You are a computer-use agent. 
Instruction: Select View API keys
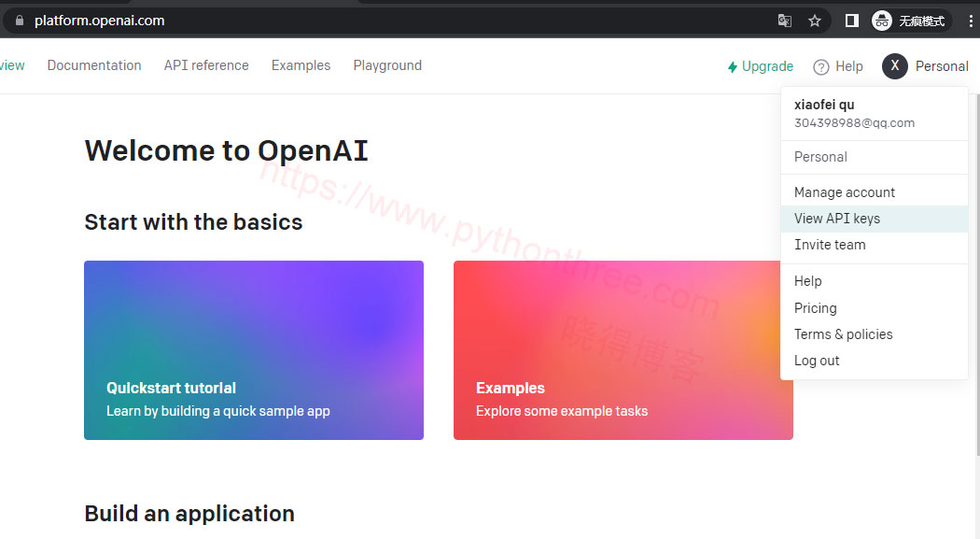click(875, 219)
